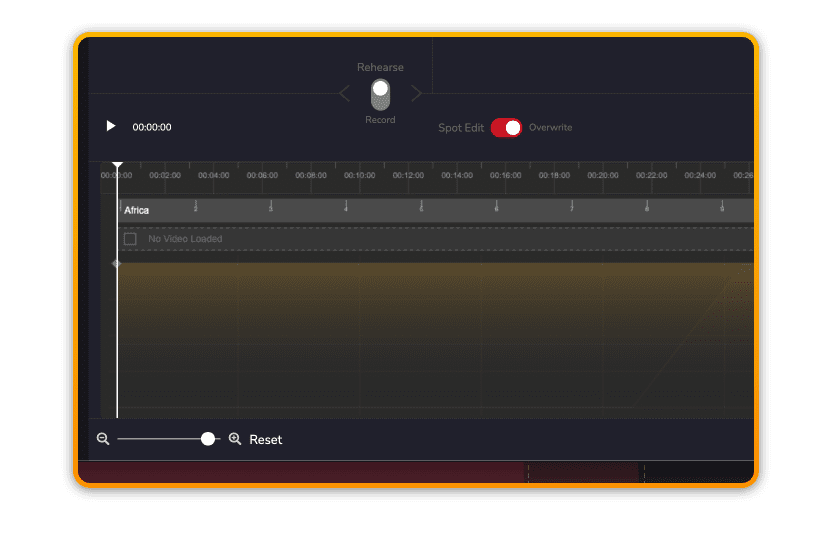Click the zoom slider handle
The height and width of the screenshot is (537, 834).
point(208,439)
